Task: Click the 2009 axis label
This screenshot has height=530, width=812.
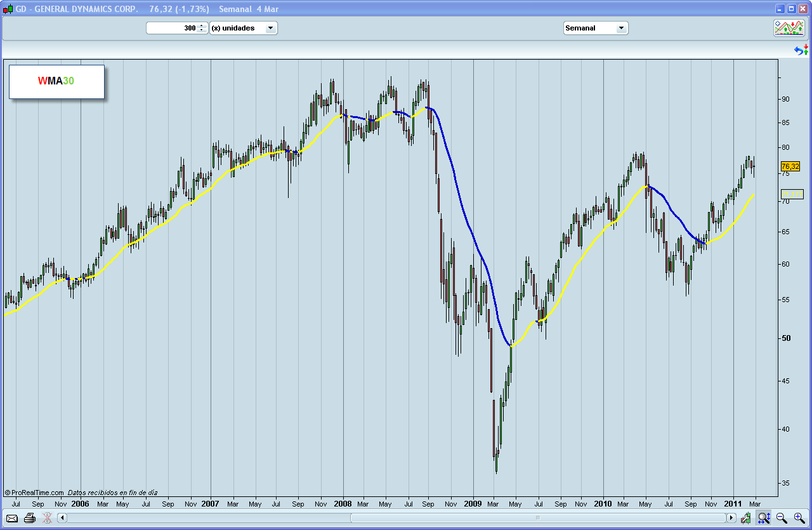Action: pos(473,503)
